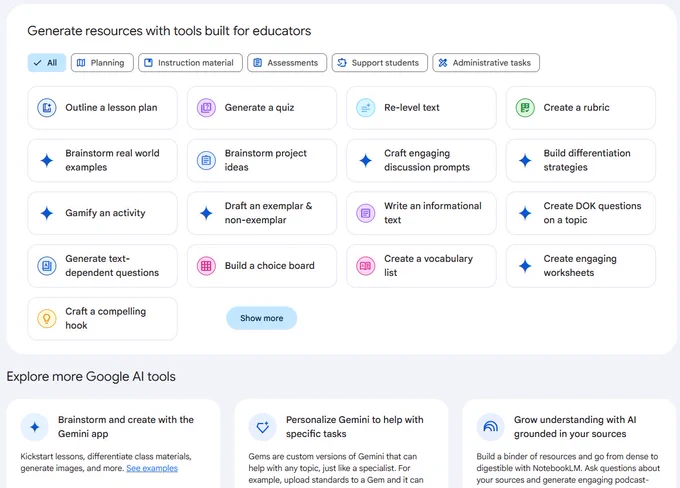
Task: Click Grow understanding with AI grounded heading
Action: (575, 426)
